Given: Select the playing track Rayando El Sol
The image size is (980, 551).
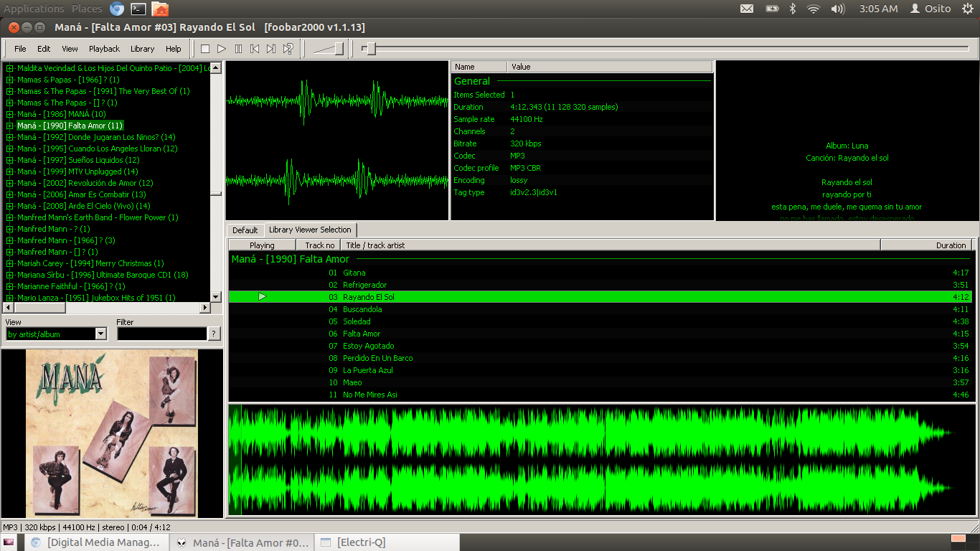Looking at the screenshot, I should [x=601, y=297].
